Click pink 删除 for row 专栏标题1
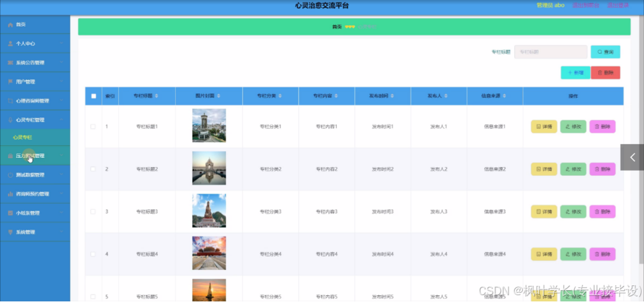644x302 pixels. pos(602,127)
